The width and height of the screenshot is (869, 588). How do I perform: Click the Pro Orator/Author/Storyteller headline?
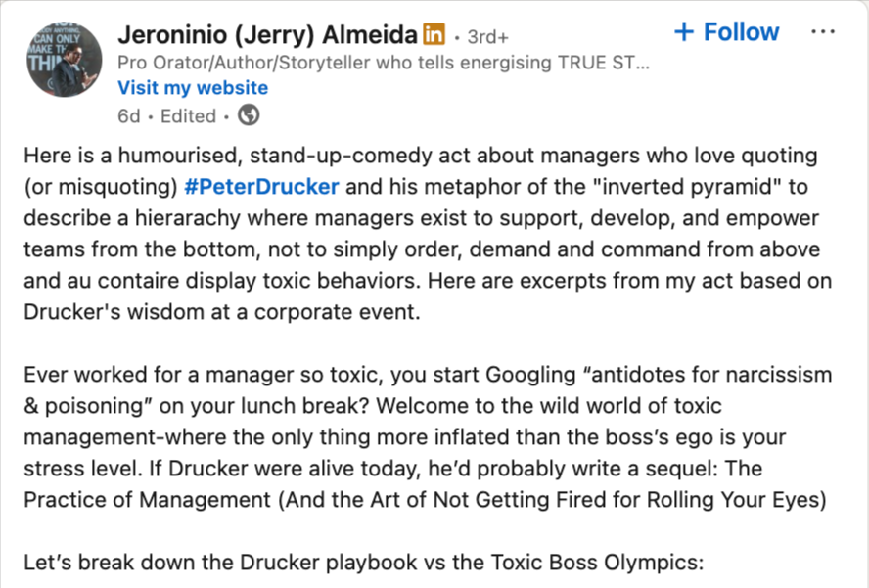tap(384, 63)
